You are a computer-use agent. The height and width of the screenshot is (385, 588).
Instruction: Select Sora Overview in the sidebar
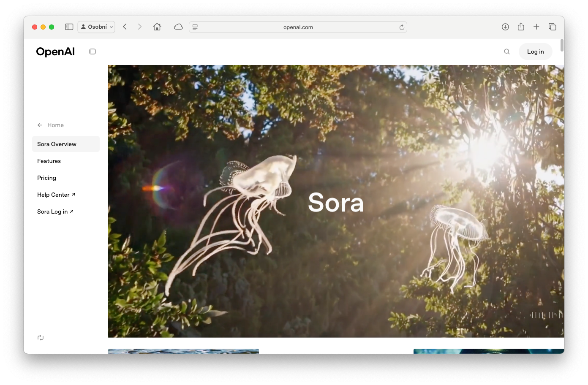tap(66, 144)
